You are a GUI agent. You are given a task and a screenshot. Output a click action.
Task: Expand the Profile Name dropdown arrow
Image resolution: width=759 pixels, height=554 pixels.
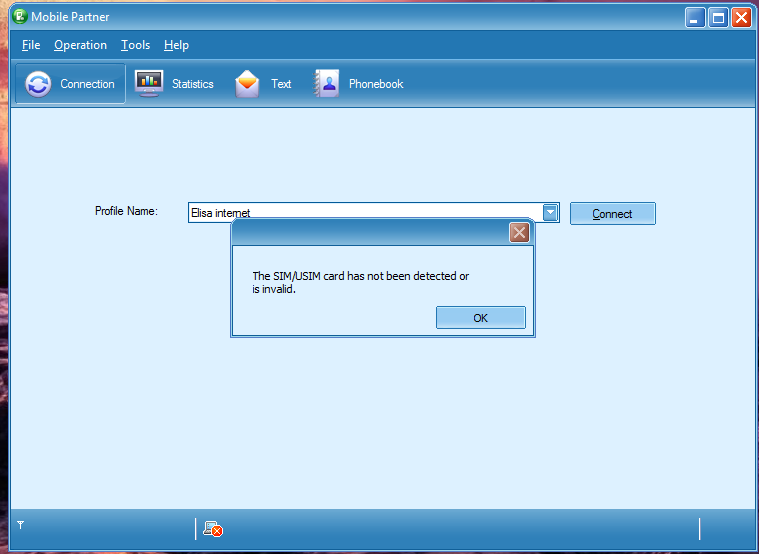550,213
